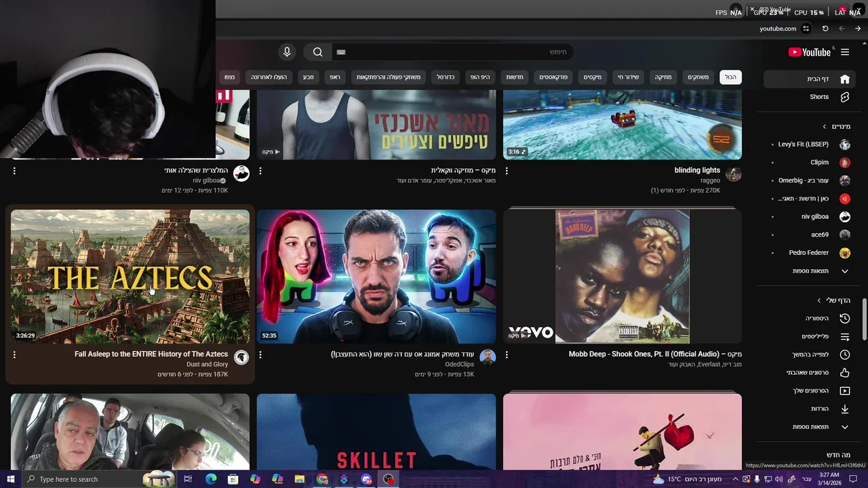The width and height of the screenshot is (868, 488).
Task: Open Microsoft Edge from the taskbar
Action: tap(211, 479)
